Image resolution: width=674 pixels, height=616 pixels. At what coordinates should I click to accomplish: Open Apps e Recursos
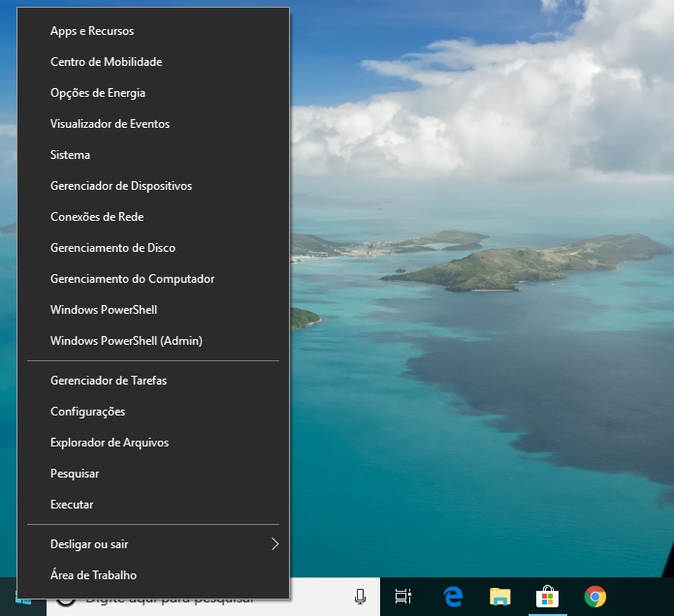[92, 31]
